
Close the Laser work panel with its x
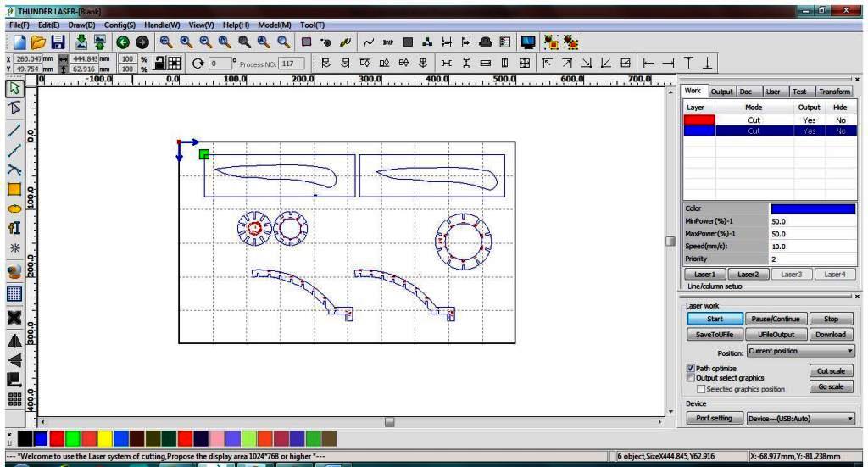(857, 297)
